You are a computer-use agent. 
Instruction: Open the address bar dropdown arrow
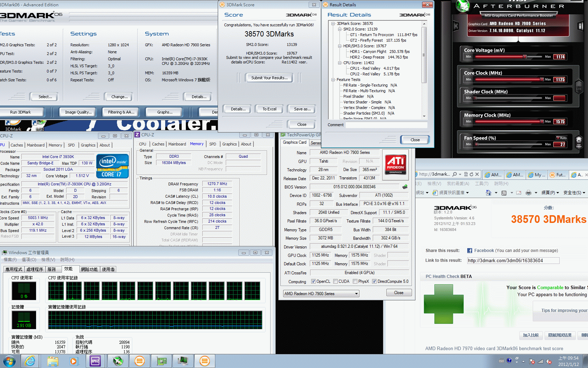pyautogui.click(x=460, y=174)
